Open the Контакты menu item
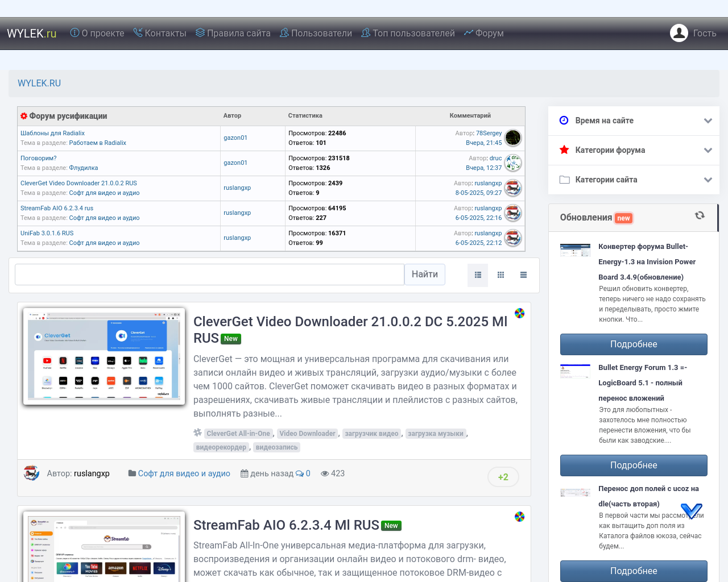This screenshot has width=728, height=582. coord(160,33)
